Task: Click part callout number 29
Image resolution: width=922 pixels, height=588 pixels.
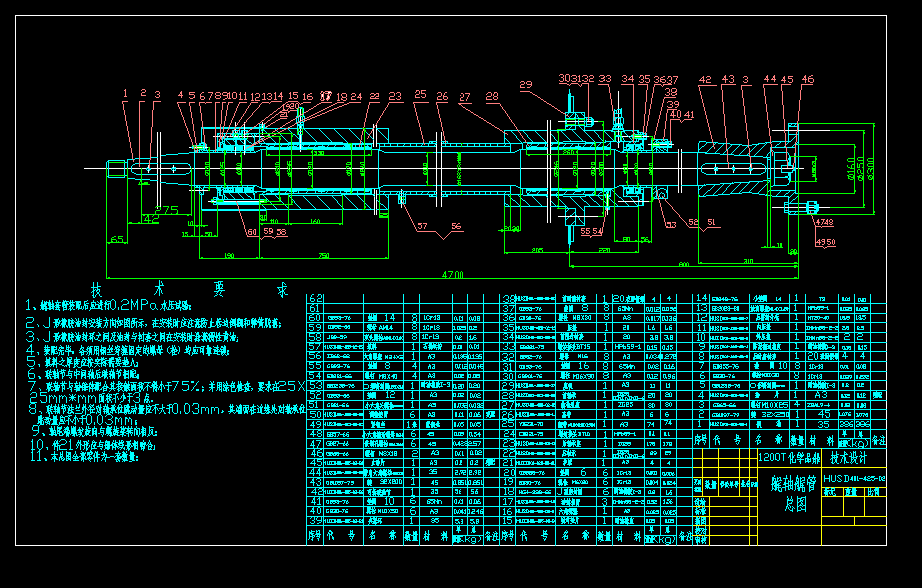Action: tap(526, 86)
